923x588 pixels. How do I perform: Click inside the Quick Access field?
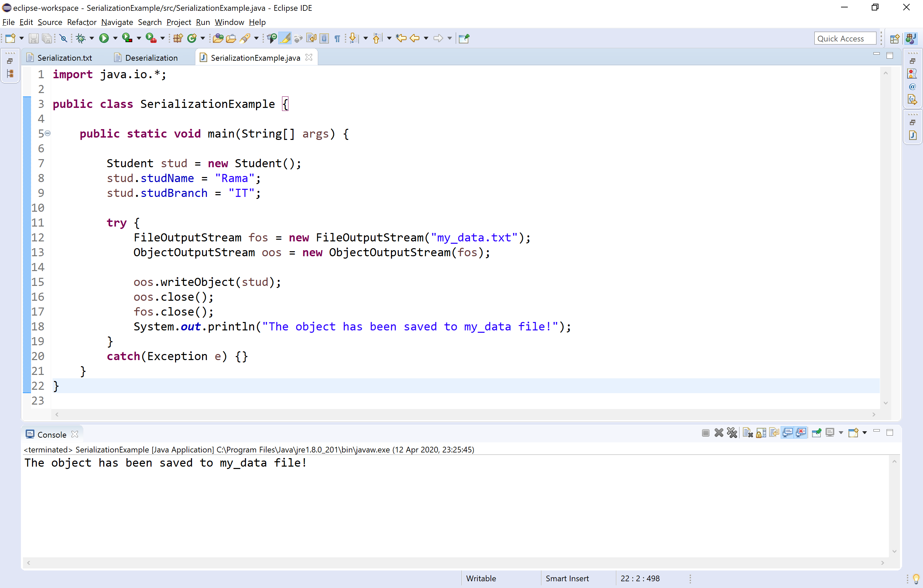coord(845,38)
